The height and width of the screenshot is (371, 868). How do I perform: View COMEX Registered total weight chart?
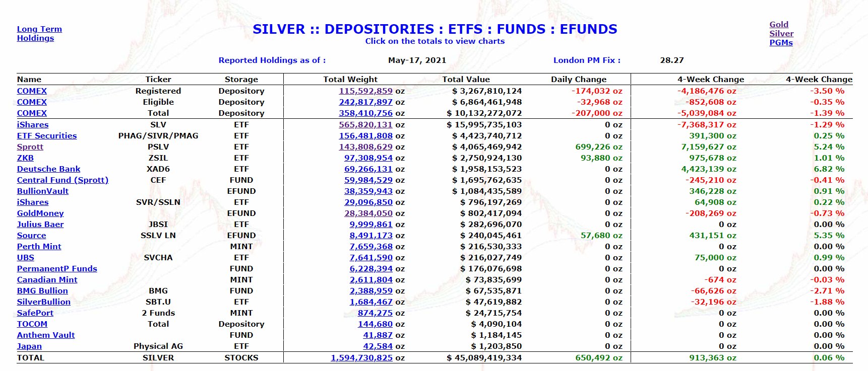(x=365, y=91)
